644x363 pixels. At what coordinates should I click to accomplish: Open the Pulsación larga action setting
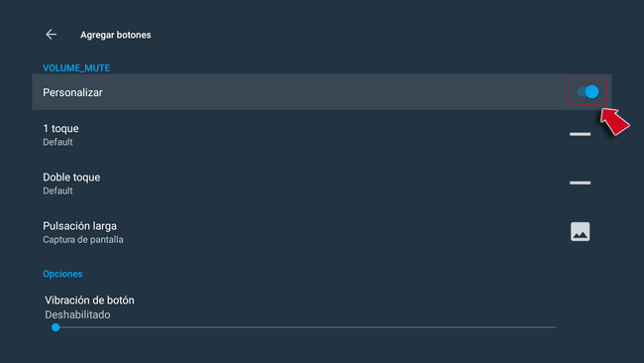coord(322,232)
